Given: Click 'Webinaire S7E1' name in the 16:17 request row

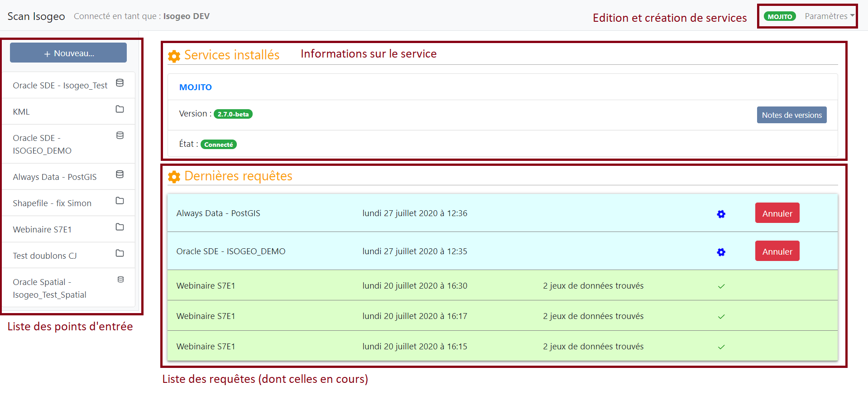Looking at the screenshot, I should click(x=206, y=316).
